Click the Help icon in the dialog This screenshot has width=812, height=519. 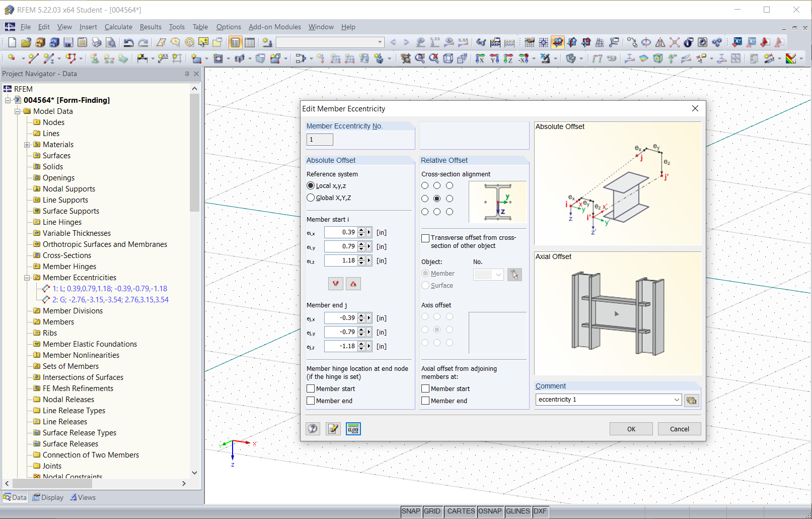(x=313, y=429)
